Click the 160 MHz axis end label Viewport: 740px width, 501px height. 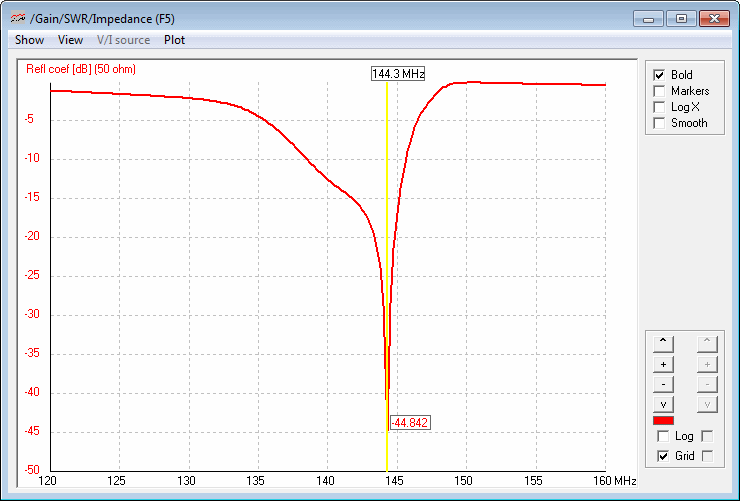click(x=615, y=481)
